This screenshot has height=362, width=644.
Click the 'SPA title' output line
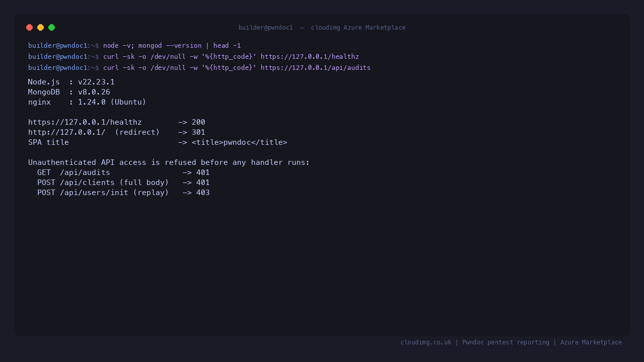157,142
